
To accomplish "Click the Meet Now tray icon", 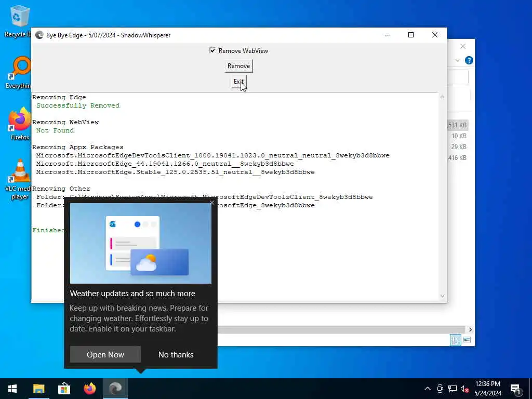I will tap(440, 389).
